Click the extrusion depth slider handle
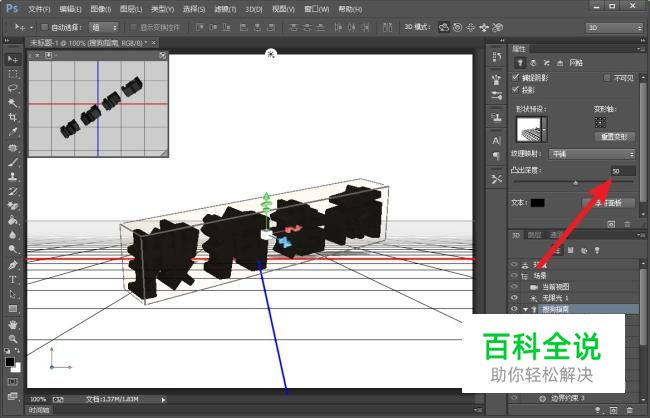This screenshot has width=650, height=418. [x=575, y=182]
